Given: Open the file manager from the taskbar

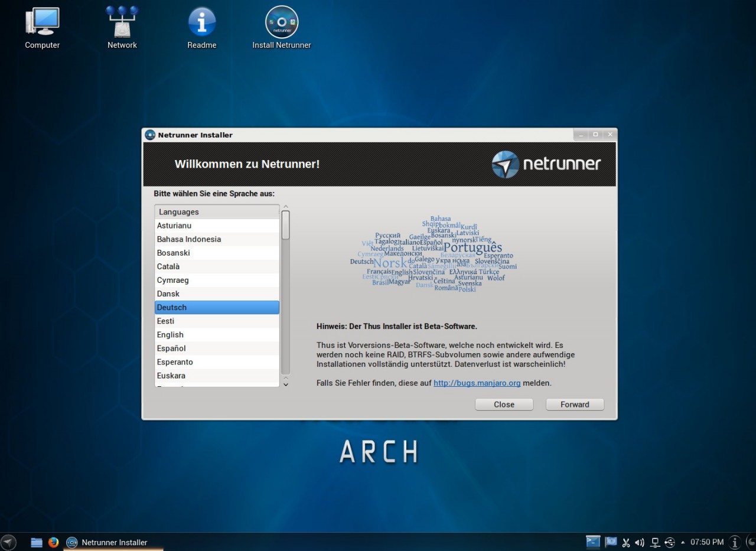Looking at the screenshot, I should 36,542.
